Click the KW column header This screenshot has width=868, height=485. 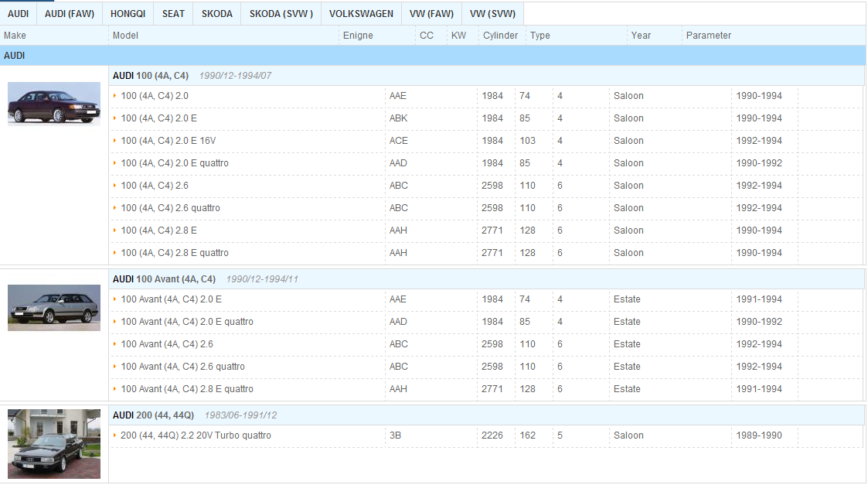[x=458, y=36]
